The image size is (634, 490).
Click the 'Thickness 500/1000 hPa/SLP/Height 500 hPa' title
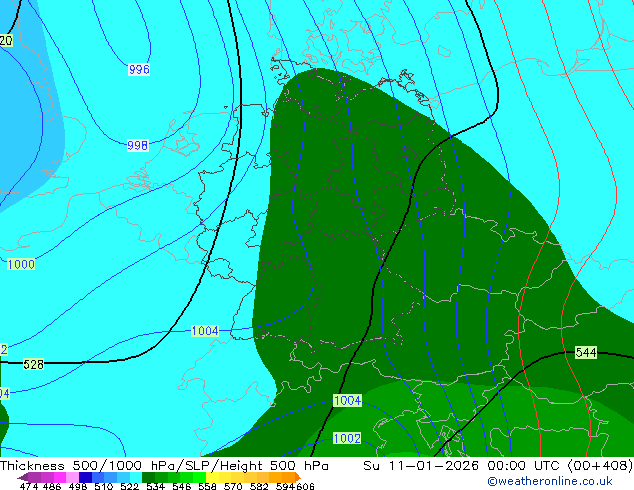point(164,465)
